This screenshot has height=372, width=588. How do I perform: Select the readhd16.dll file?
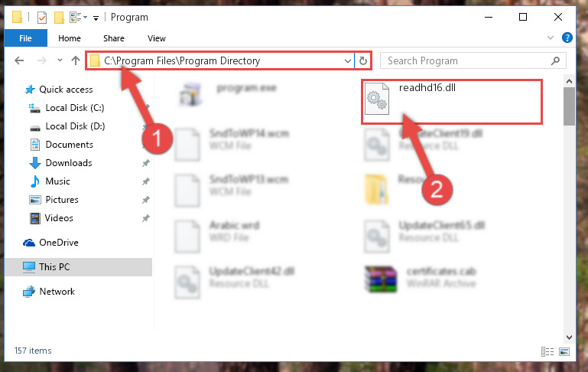pyautogui.click(x=451, y=101)
